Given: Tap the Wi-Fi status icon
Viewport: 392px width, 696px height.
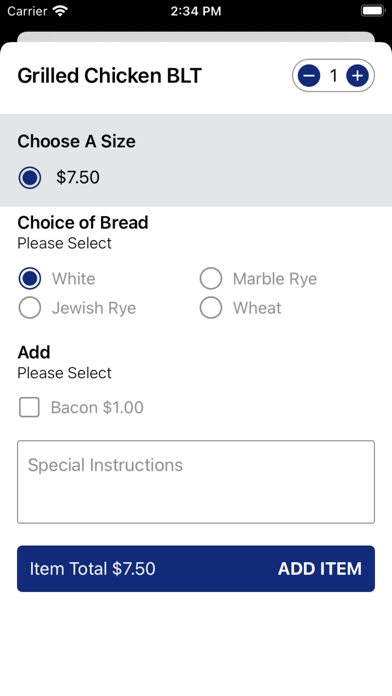Looking at the screenshot, I should click(x=60, y=11).
